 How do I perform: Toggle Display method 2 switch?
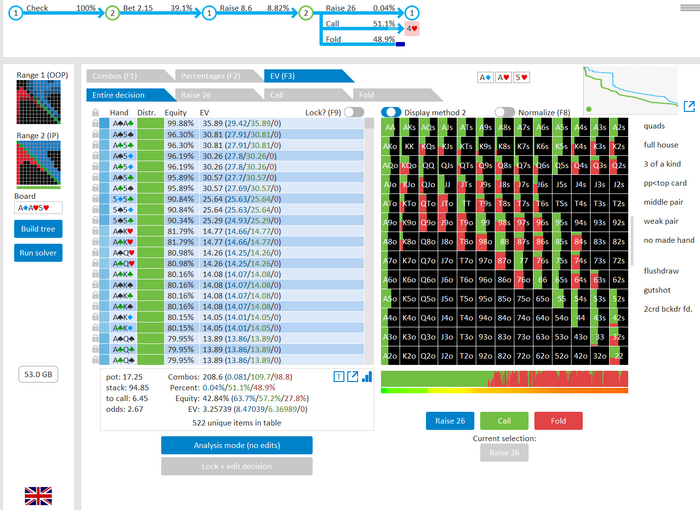391,113
